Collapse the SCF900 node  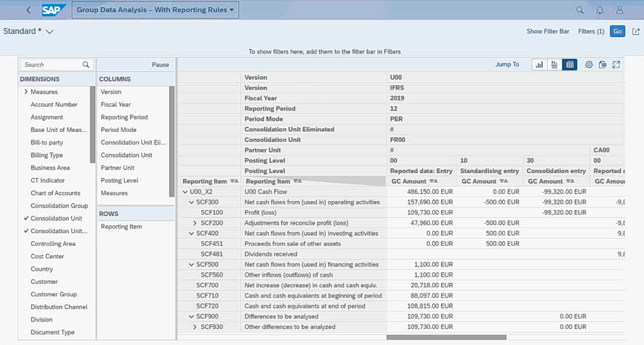[x=191, y=316]
